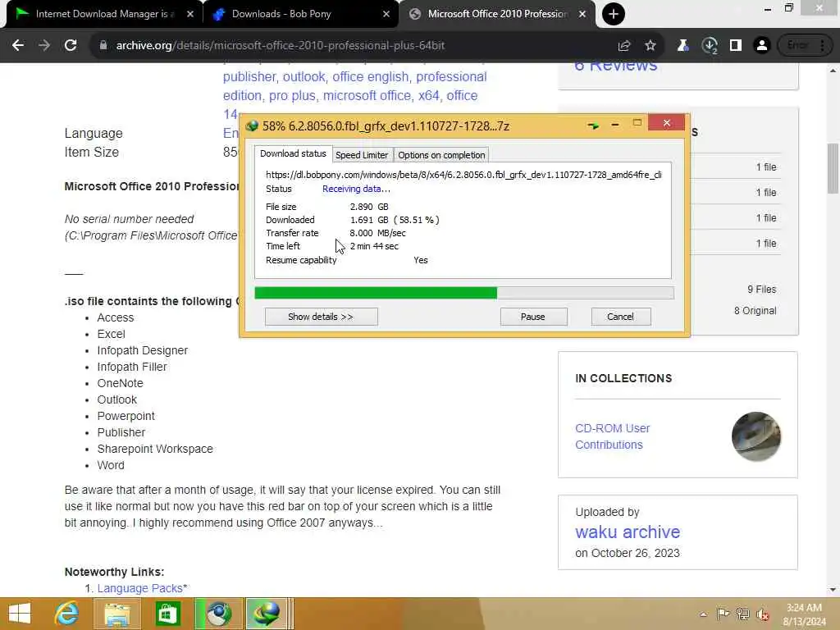Click the Reviews heading link
Image resolution: width=840 pixels, height=630 pixels.
click(615, 66)
